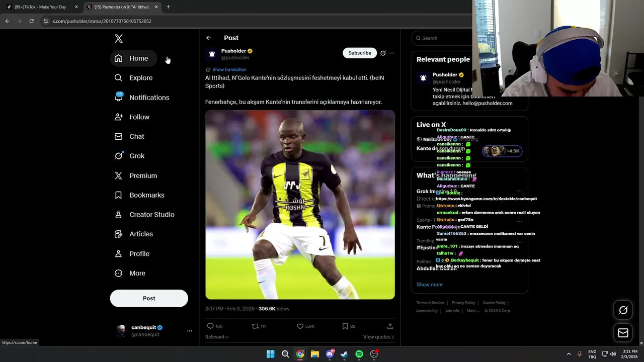The width and height of the screenshot is (644, 362).
Task: Close the Pusholder on X tab
Action: click(x=156, y=7)
